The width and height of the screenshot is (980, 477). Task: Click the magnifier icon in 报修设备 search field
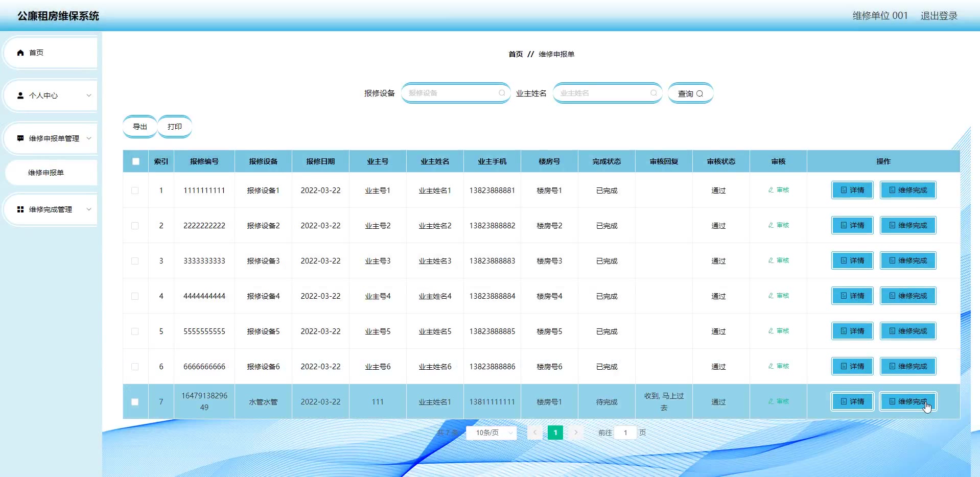coord(502,93)
